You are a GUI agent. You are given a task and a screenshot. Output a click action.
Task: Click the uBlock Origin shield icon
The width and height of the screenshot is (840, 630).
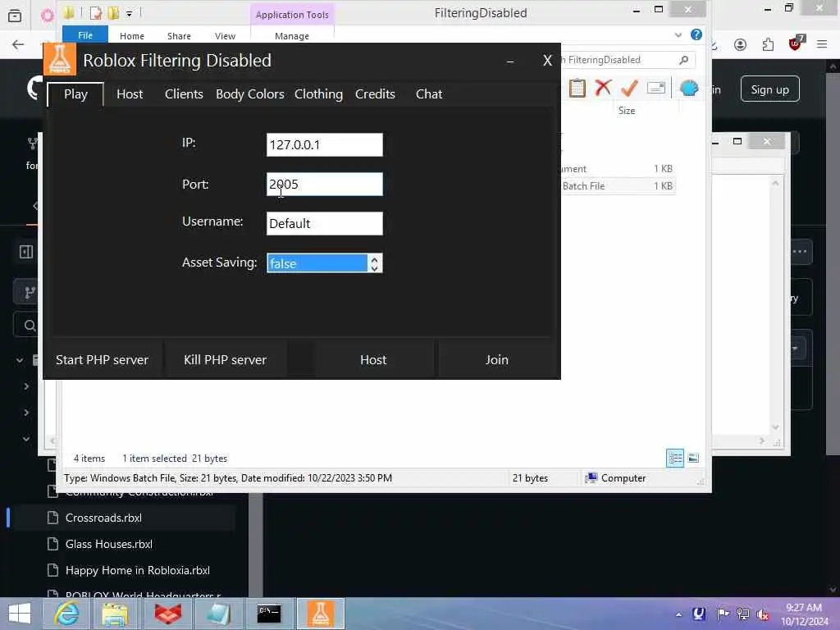point(796,43)
